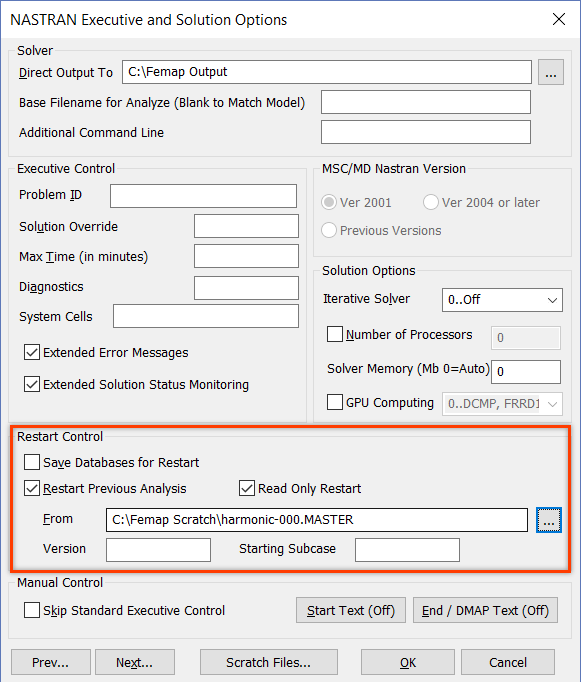Check the GPU Computing box
581x682 pixels.
click(334, 402)
